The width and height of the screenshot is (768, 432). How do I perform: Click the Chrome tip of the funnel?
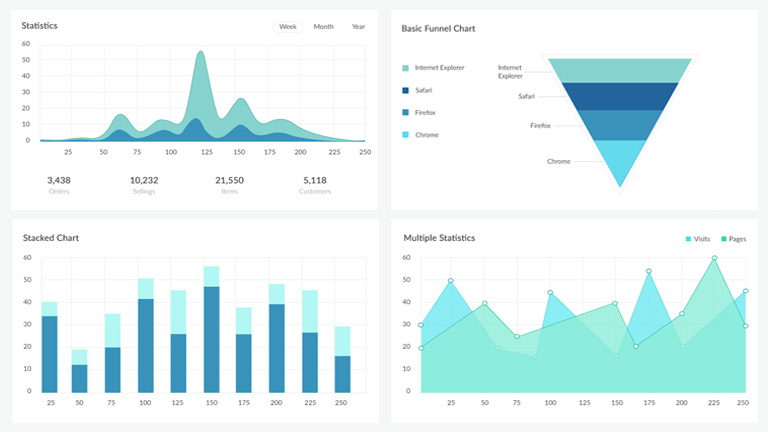point(622,160)
